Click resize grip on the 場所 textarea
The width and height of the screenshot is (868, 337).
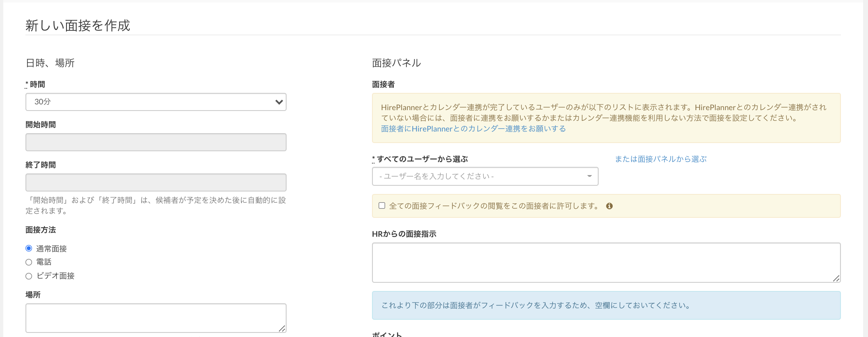tap(282, 328)
